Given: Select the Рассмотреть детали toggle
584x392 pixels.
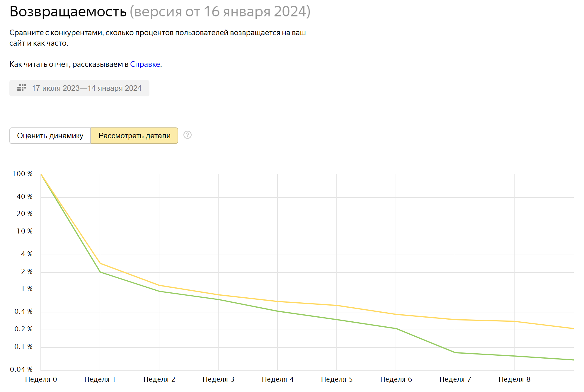Looking at the screenshot, I should (x=134, y=136).
